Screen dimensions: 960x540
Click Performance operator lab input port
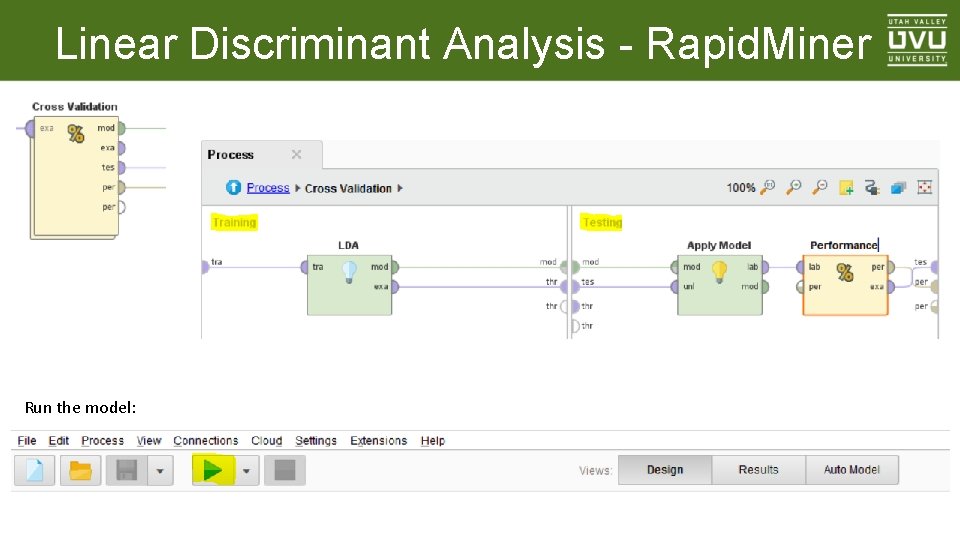(x=800, y=267)
